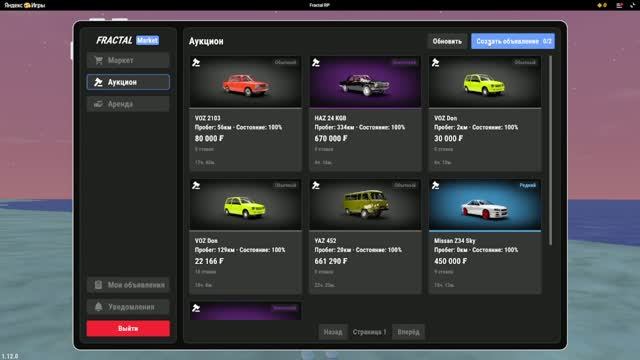Click the clipboard icon beside Мои объявления

(x=98, y=285)
